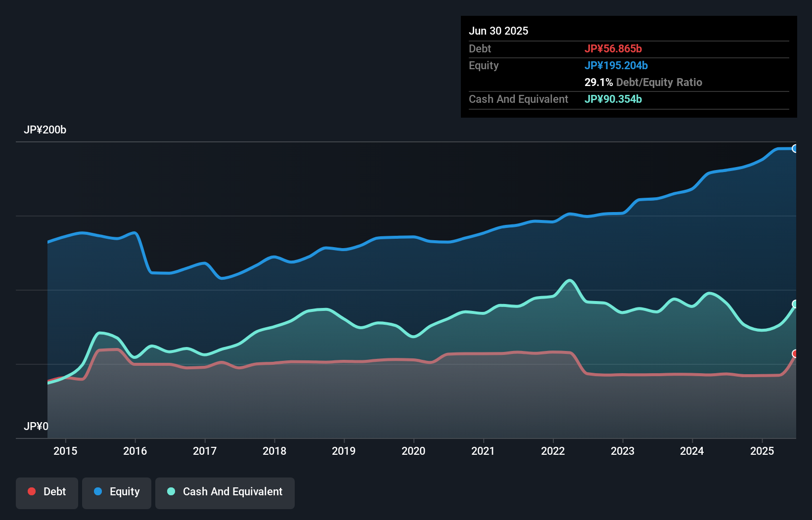Screen dimensions: 812x520
Task: Click the Equity value JP¥195.204b link
Action: 616,65
